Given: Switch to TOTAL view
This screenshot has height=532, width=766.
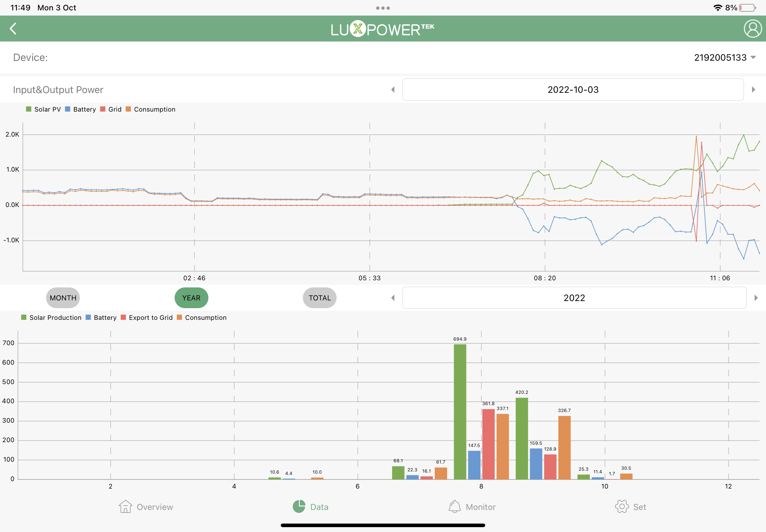Looking at the screenshot, I should point(319,298).
